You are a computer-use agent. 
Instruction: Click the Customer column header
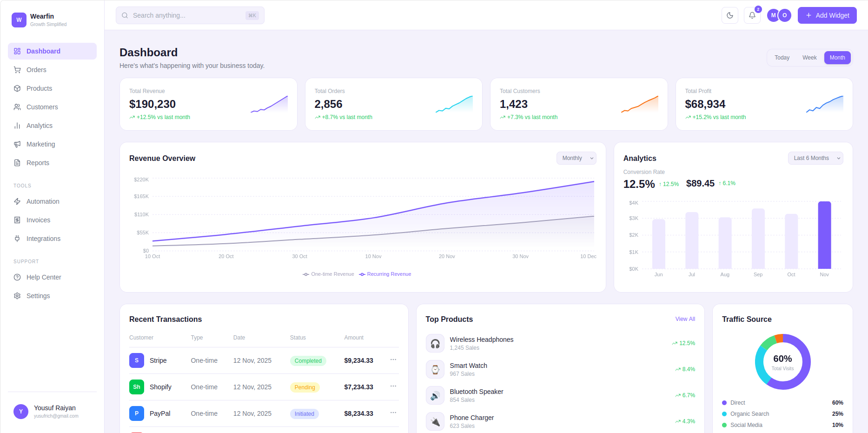point(141,338)
